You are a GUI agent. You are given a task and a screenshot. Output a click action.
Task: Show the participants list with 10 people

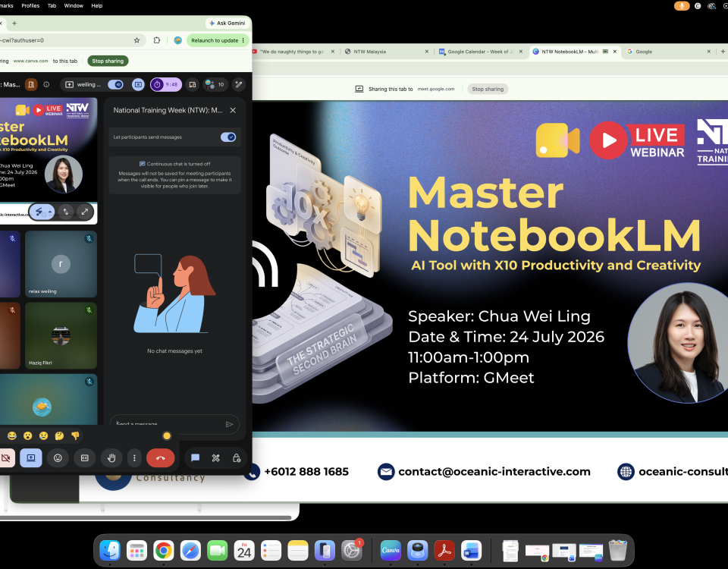click(215, 84)
